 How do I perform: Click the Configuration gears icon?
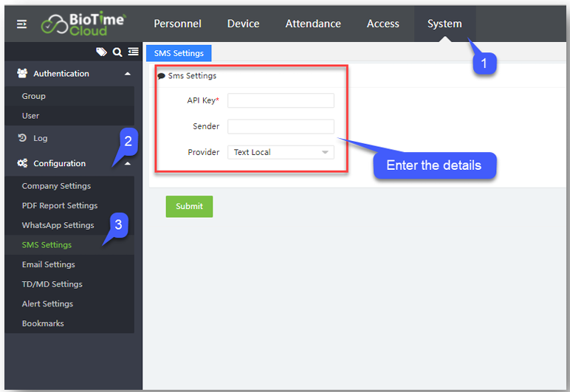coord(22,164)
